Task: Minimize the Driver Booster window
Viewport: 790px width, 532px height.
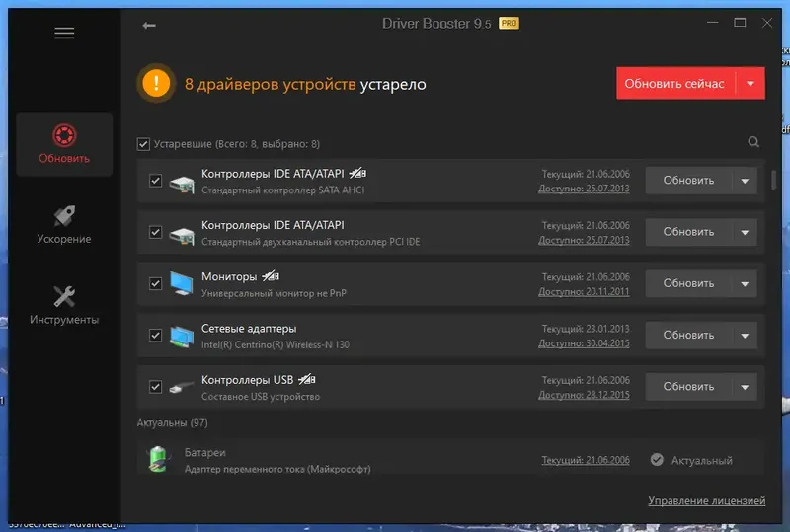Action: click(x=712, y=23)
